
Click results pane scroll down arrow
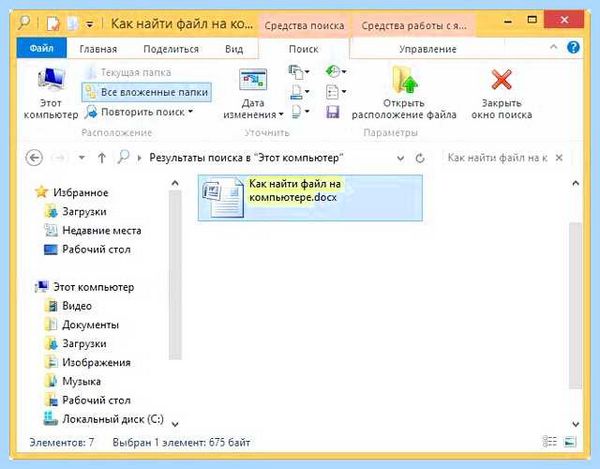coord(575,424)
